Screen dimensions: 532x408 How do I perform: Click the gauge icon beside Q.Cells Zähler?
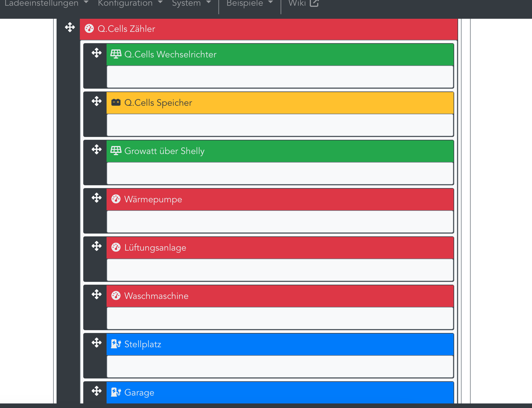89,29
